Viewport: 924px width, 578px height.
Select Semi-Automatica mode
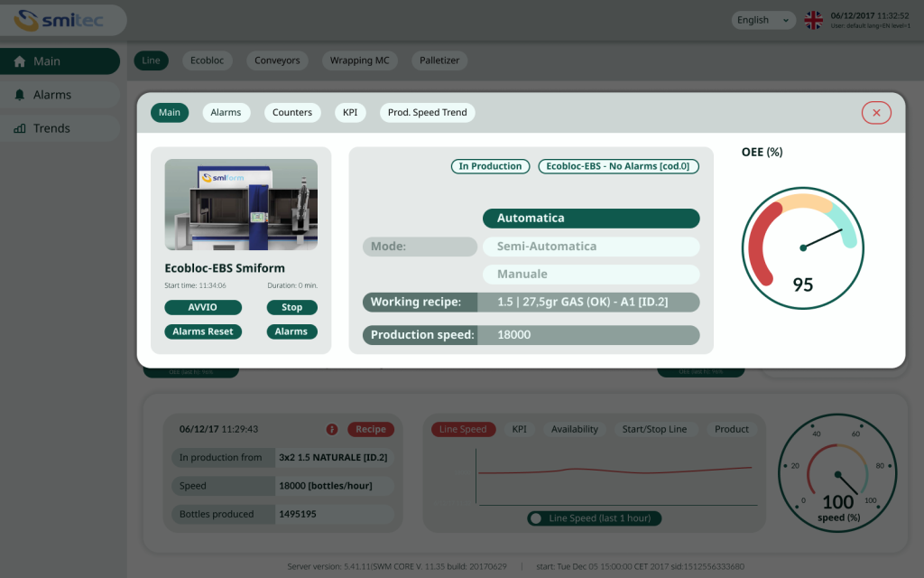(x=591, y=247)
